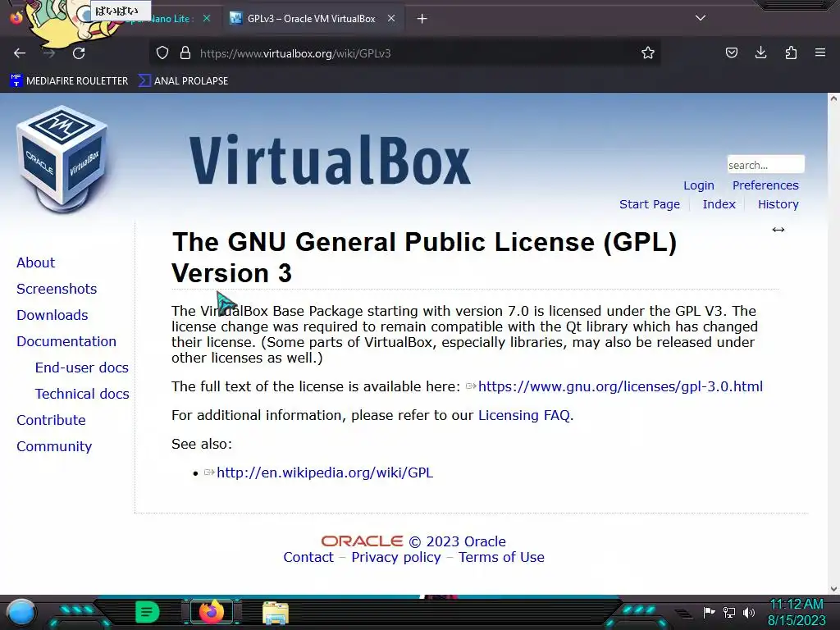Viewport: 840px width, 630px height.
Task: Open Community in sidebar
Action: coord(54,447)
